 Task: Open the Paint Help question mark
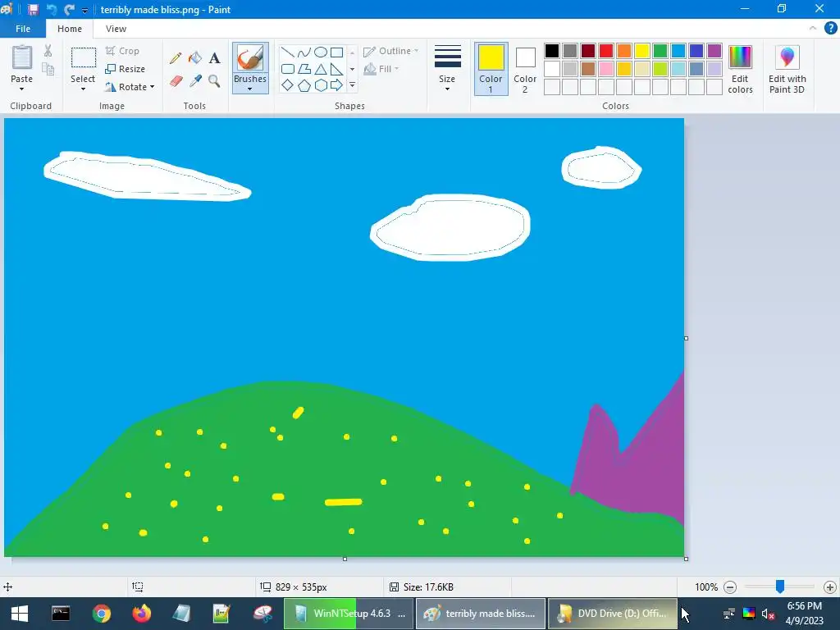(x=830, y=29)
